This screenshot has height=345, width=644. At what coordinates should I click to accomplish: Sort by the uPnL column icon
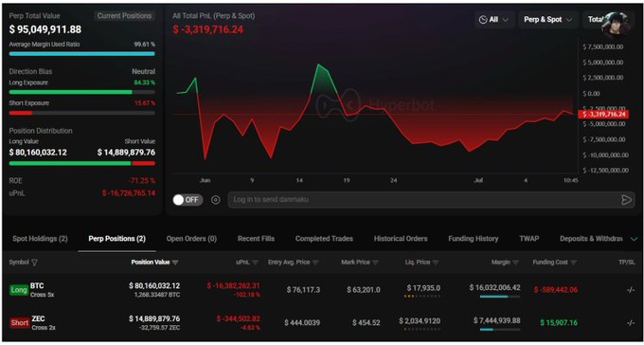pos(255,263)
